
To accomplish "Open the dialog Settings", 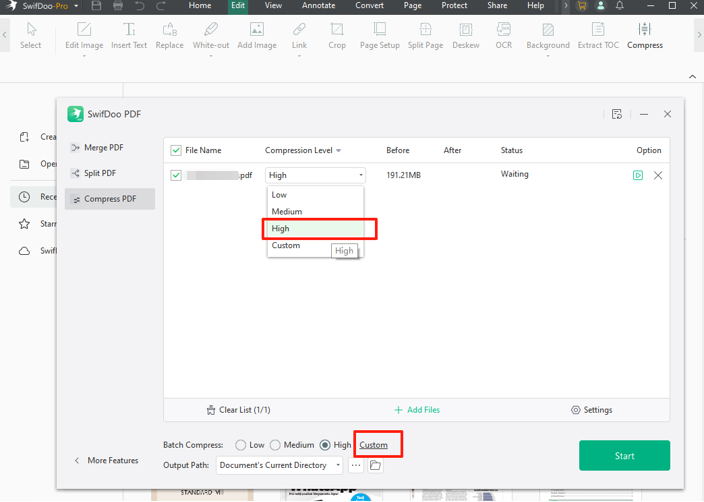I will (x=591, y=410).
